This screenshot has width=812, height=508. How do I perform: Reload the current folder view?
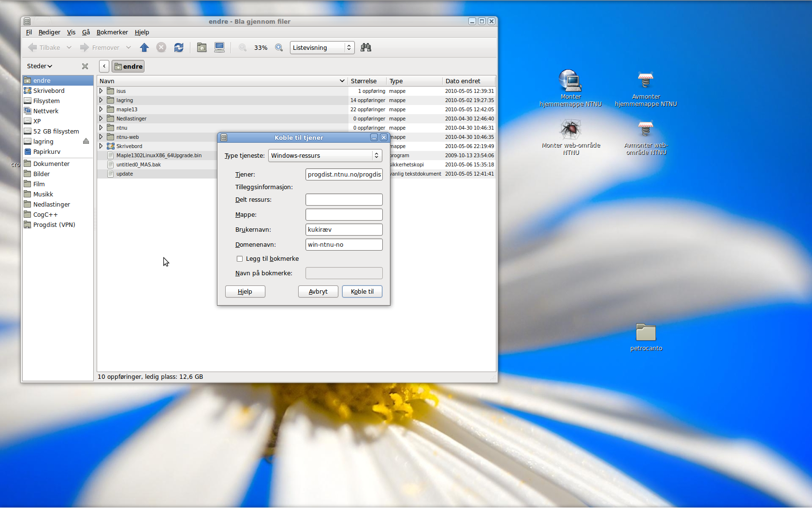pos(179,47)
